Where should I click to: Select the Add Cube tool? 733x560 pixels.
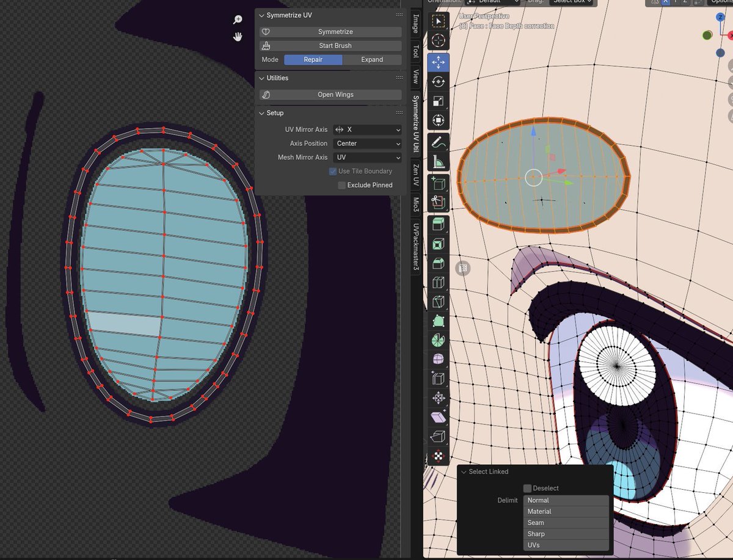coord(438,183)
